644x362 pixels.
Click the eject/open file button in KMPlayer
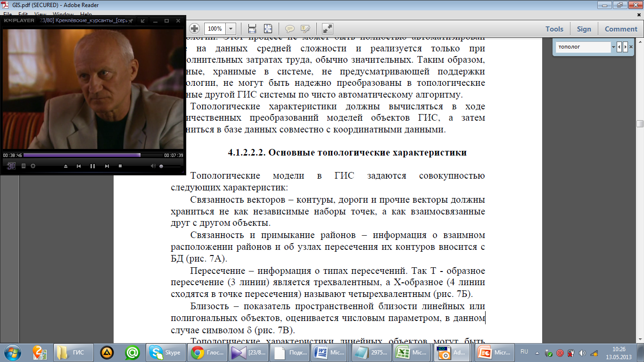pyautogui.click(x=66, y=166)
